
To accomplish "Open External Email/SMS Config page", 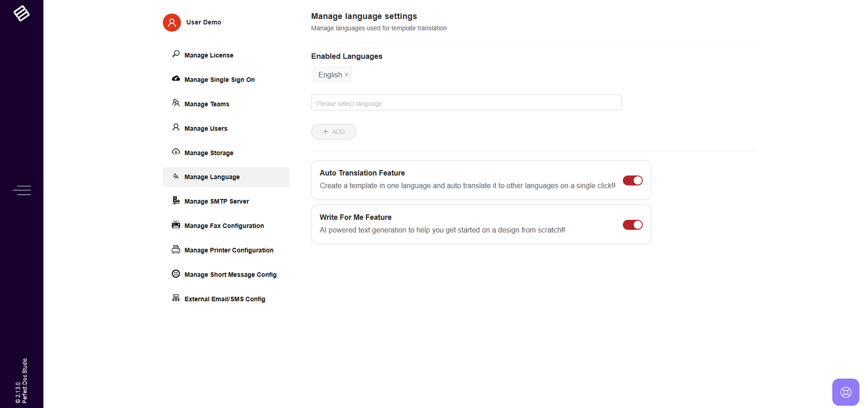I will 224,299.
